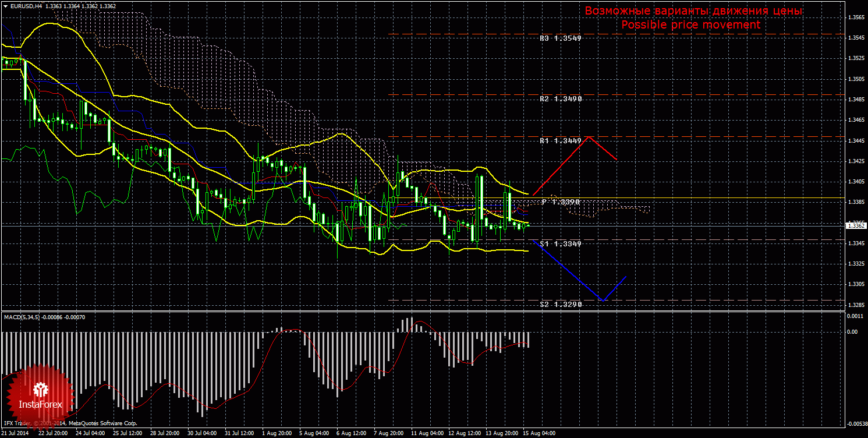
Task: Click the 1.3545 price scale label
Action: (856, 38)
